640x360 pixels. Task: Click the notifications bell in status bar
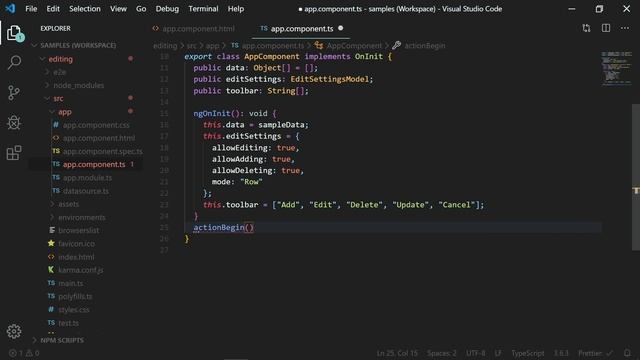(627, 353)
